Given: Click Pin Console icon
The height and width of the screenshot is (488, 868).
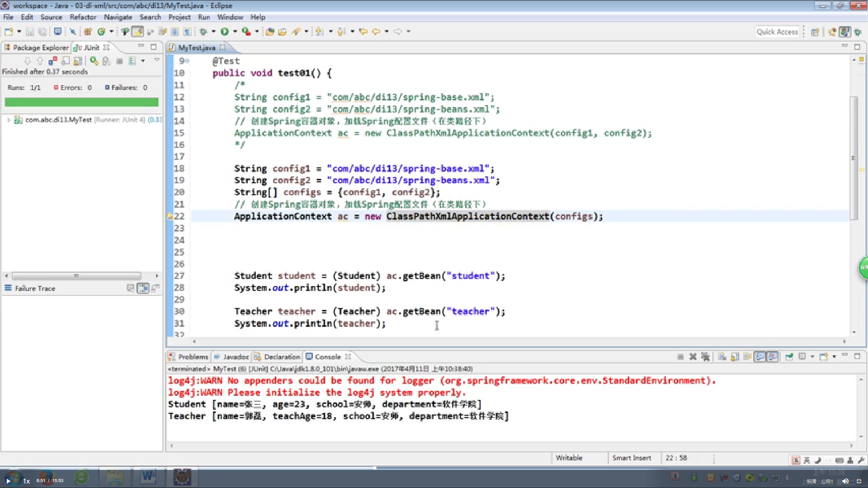Looking at the screenshot, I should pos(789,357).
